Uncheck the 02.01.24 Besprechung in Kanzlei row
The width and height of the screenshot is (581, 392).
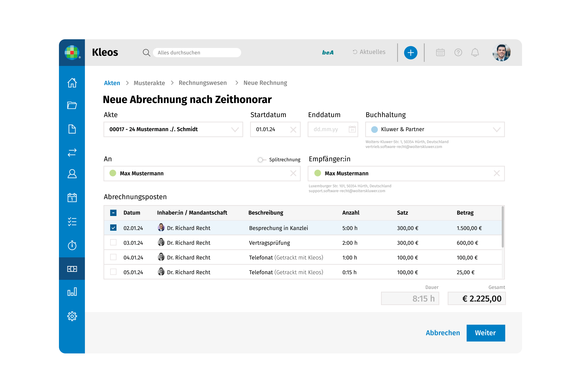(113, 228)
